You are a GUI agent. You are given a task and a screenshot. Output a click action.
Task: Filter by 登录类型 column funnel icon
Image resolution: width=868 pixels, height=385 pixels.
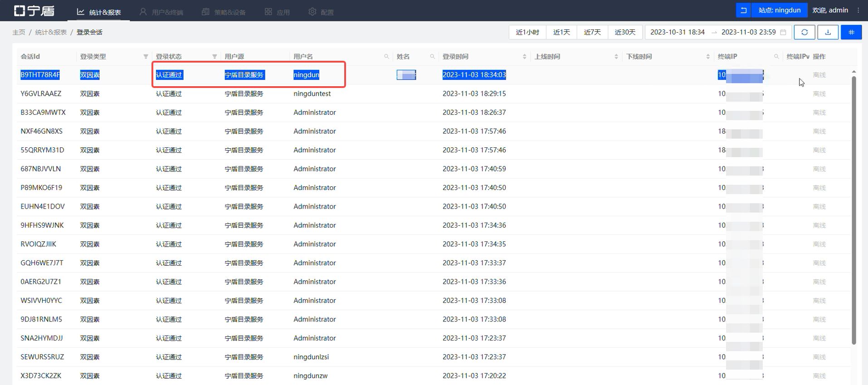coord(146,57)
